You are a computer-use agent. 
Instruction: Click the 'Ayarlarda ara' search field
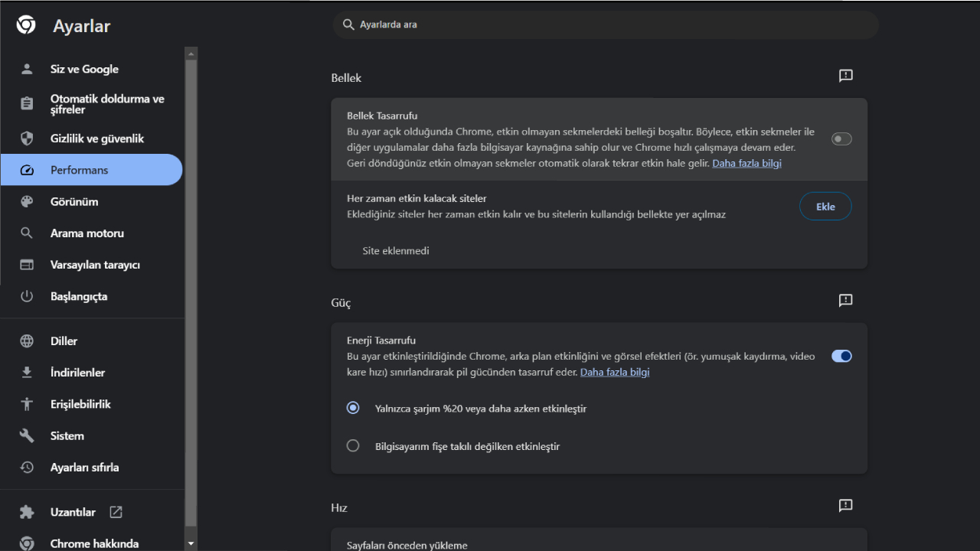pyautogui.click(x=606, y=24)
